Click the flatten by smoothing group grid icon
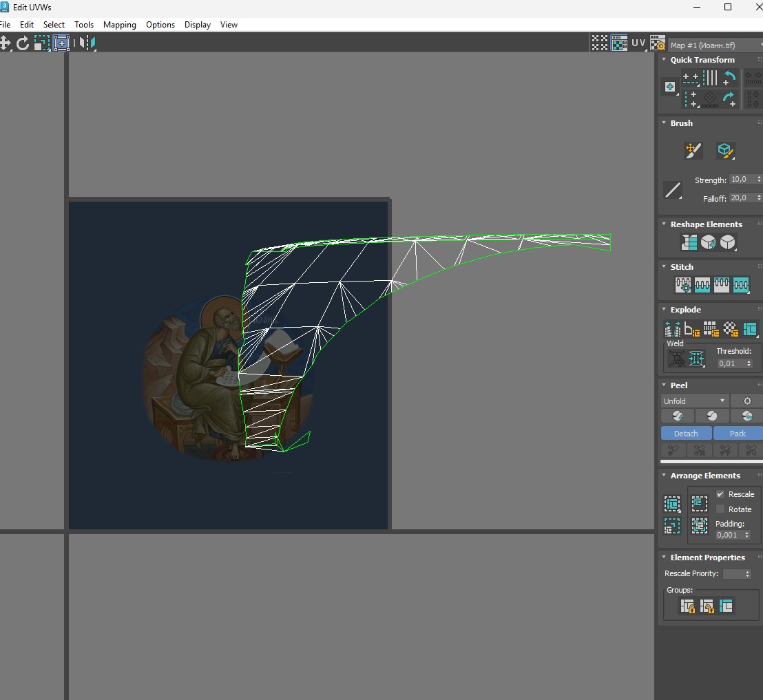763x700 pixels. (711, 329)
